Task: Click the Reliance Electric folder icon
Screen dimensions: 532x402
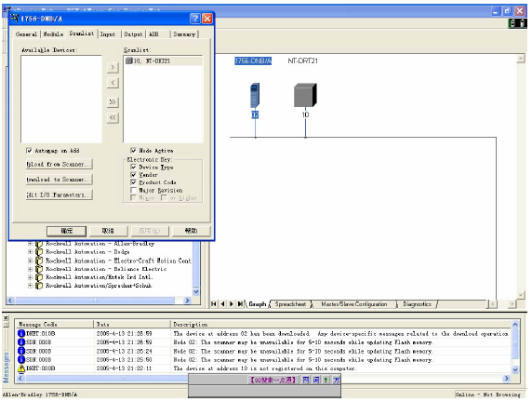Action: [39, 269]
